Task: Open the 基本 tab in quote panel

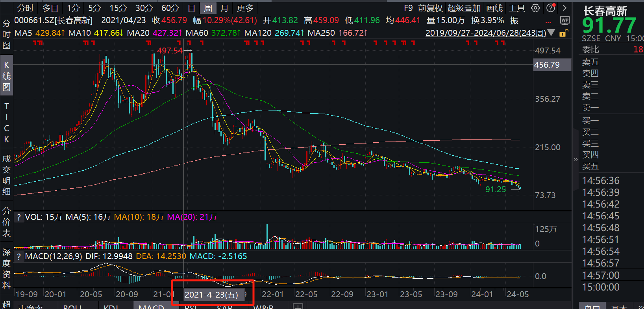Action: coord(619,307)
